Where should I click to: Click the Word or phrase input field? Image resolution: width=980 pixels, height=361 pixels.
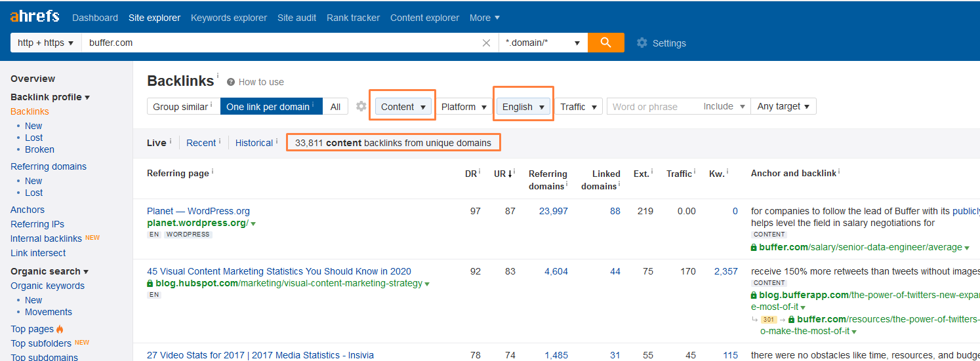click(653, 106)
